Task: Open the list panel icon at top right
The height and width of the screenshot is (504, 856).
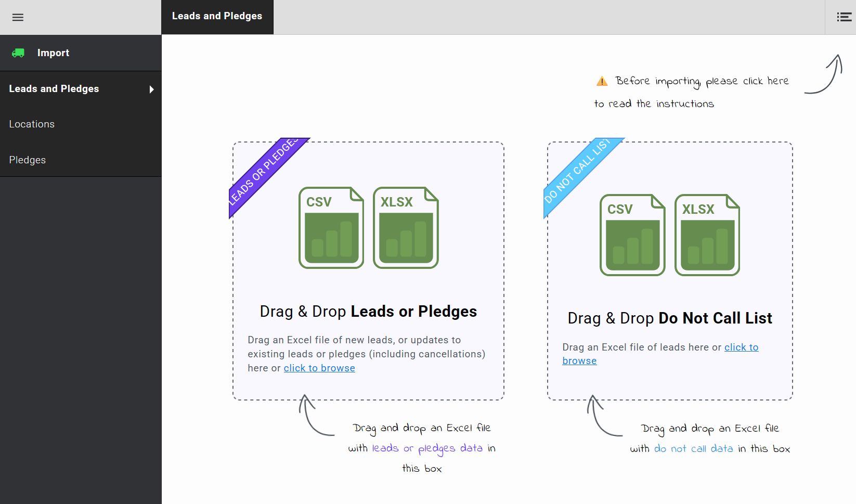Action: click(x=844, y=17)
